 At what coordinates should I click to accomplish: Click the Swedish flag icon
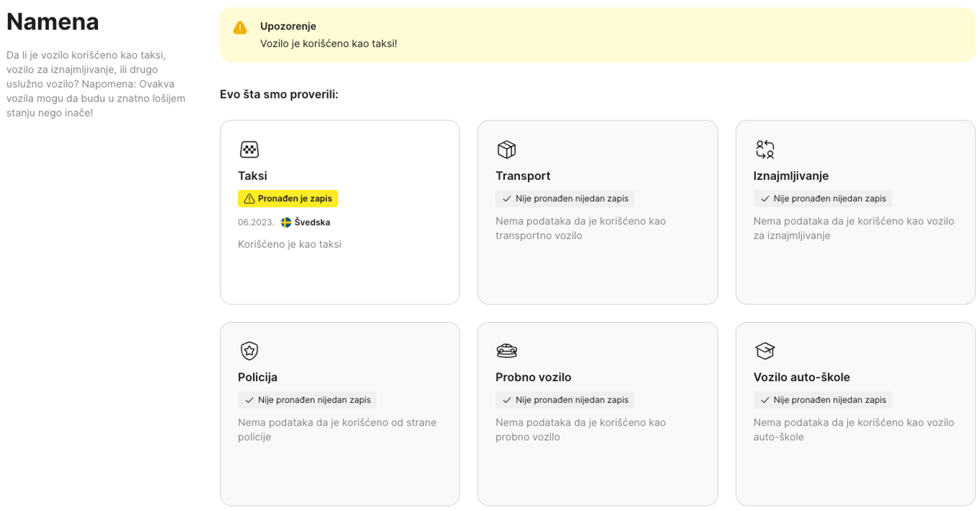tap(286, 222)
